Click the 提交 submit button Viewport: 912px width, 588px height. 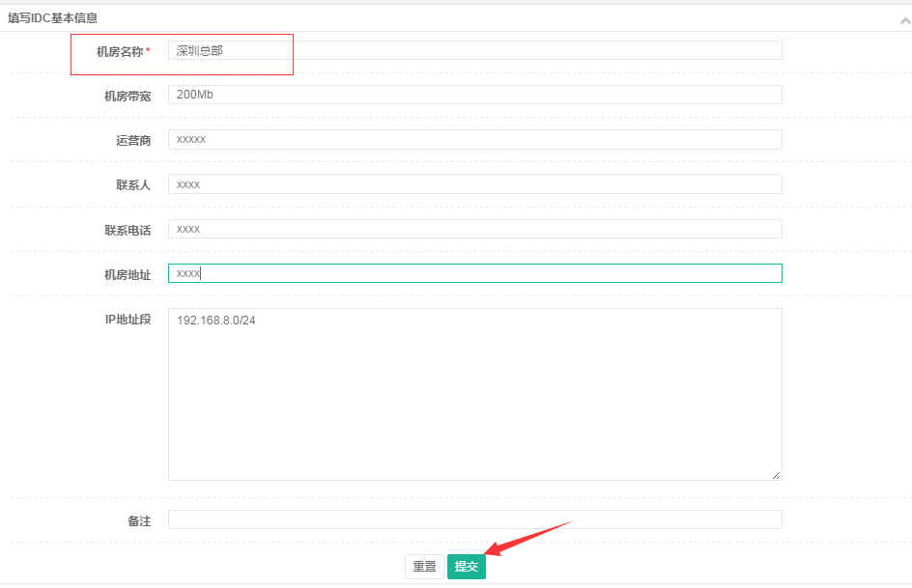tap(466, 567)
